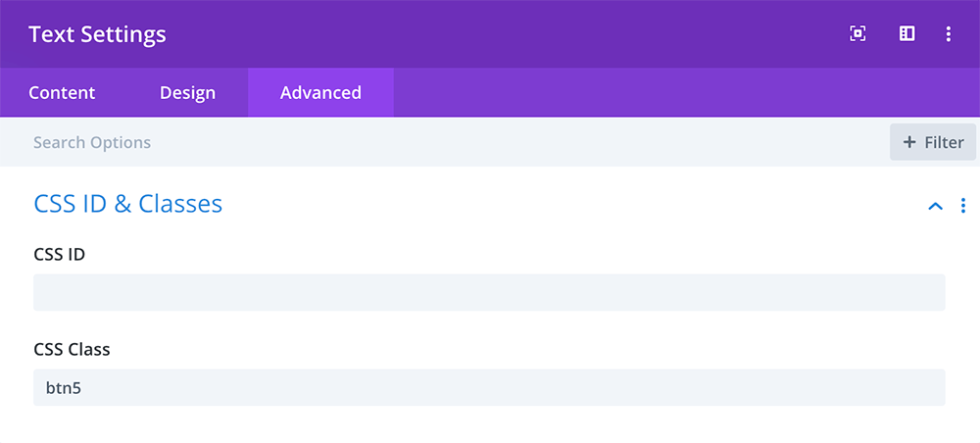Collapse the CSS ID & Classes section chevron

(935, 206)
